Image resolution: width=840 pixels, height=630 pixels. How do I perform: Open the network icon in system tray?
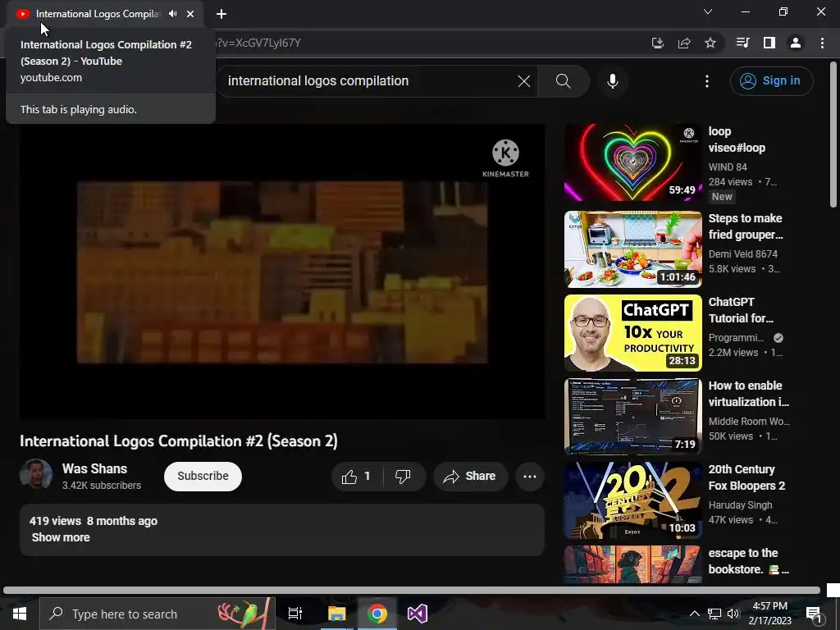click(714, 614)
